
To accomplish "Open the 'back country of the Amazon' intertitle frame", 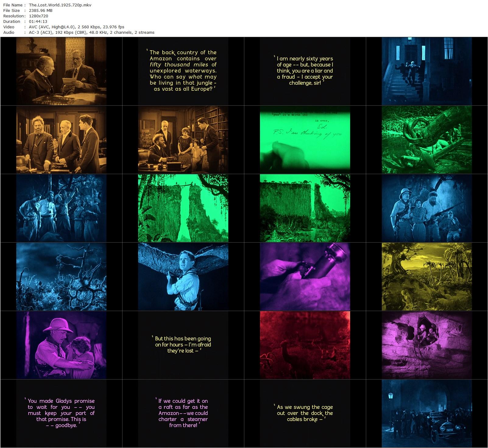I will (183, 71).
